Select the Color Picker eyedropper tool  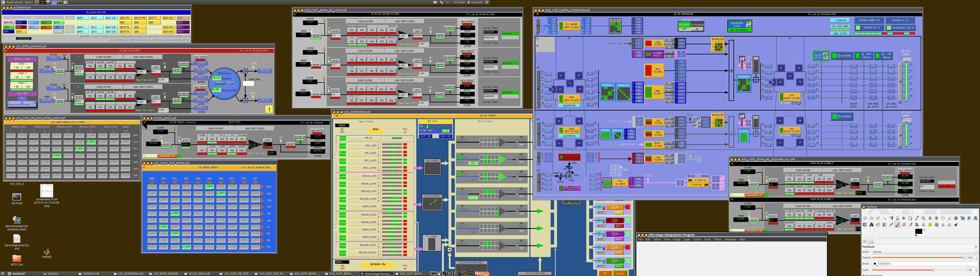[x=917, y=218]
